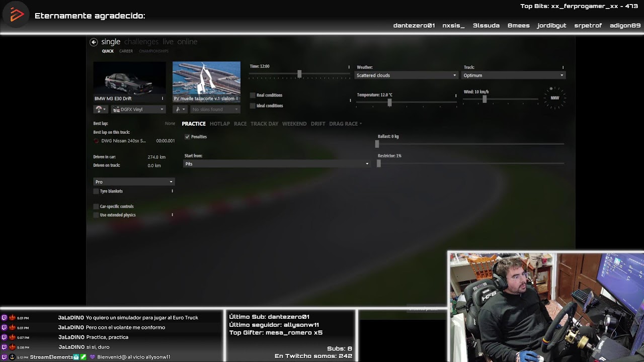Adjust the Restrictor slider handle
The width and height of the screenshot is (644, 362).
coord(379,163)
